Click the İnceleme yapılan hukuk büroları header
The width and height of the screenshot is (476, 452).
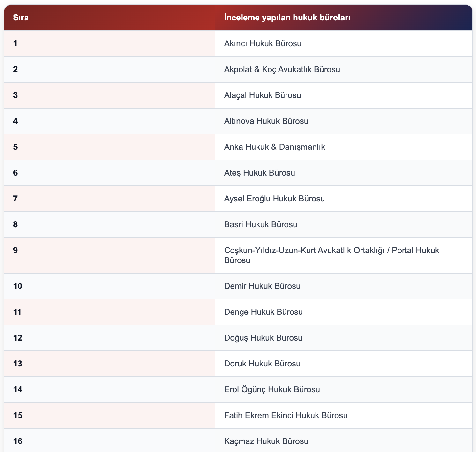(344, 18)
